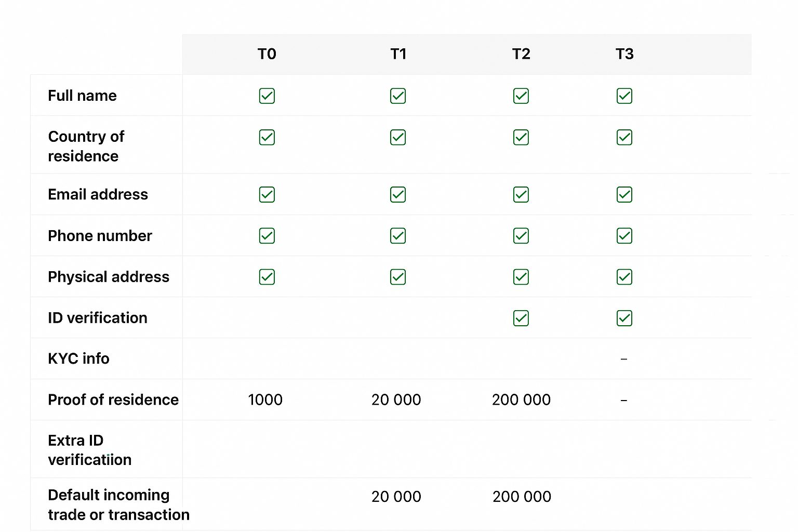Select the T3 column header

(x=624, y=54)
